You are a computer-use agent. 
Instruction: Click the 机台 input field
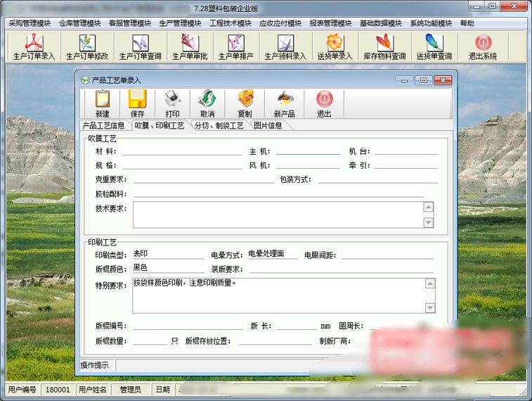pos(406,151)
